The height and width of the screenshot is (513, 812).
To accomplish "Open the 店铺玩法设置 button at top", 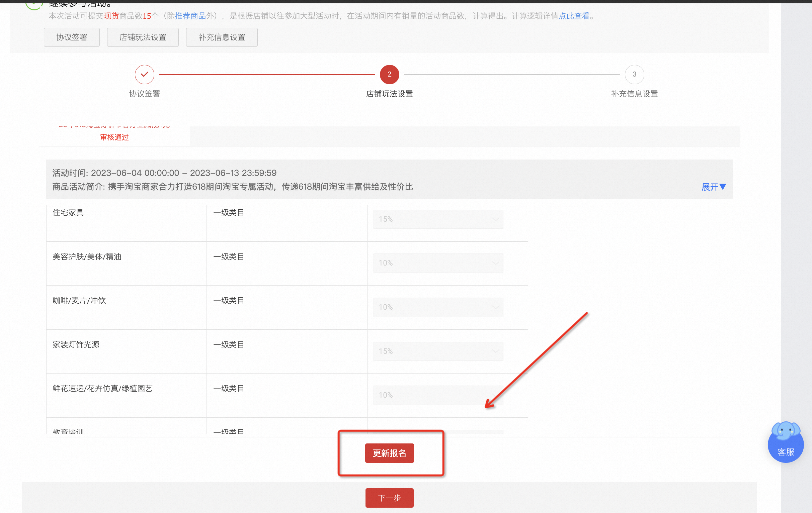I will click(x=143, y=37).
